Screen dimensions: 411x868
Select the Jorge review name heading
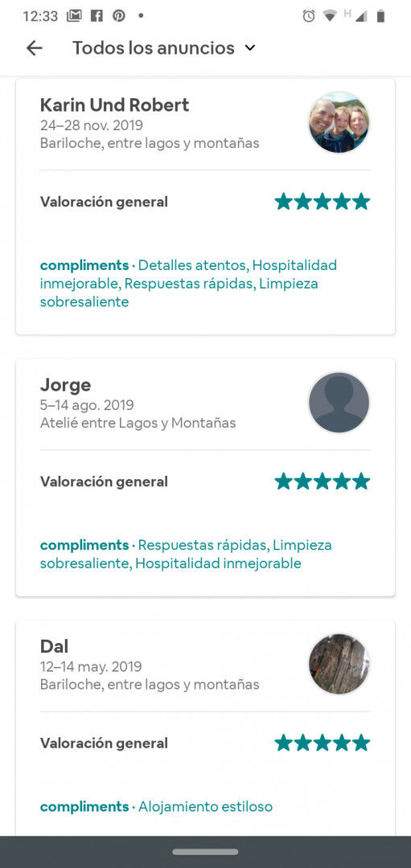click(x=65, y=385)
